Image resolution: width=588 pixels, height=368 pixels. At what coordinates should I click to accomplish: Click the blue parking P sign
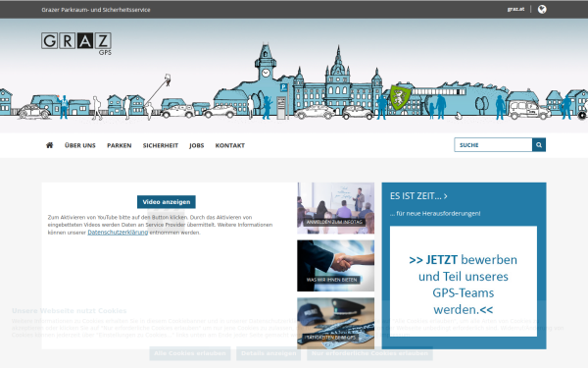tap(284, 87)
